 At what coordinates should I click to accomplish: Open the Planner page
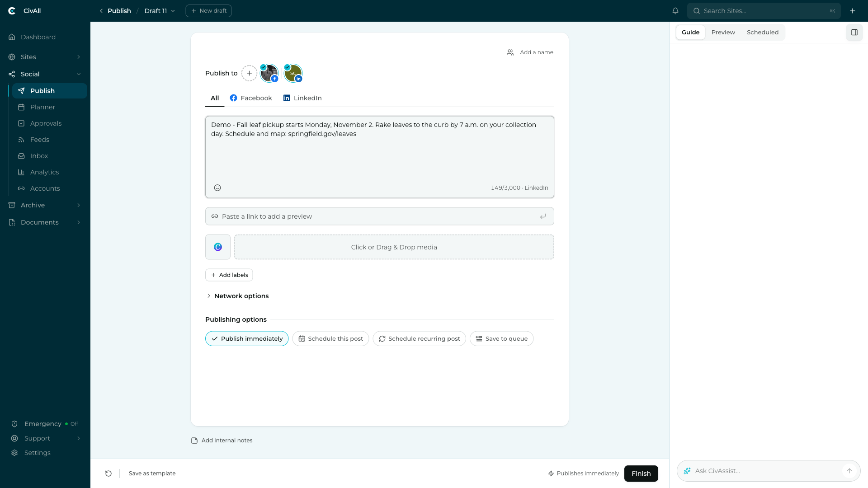49,107
